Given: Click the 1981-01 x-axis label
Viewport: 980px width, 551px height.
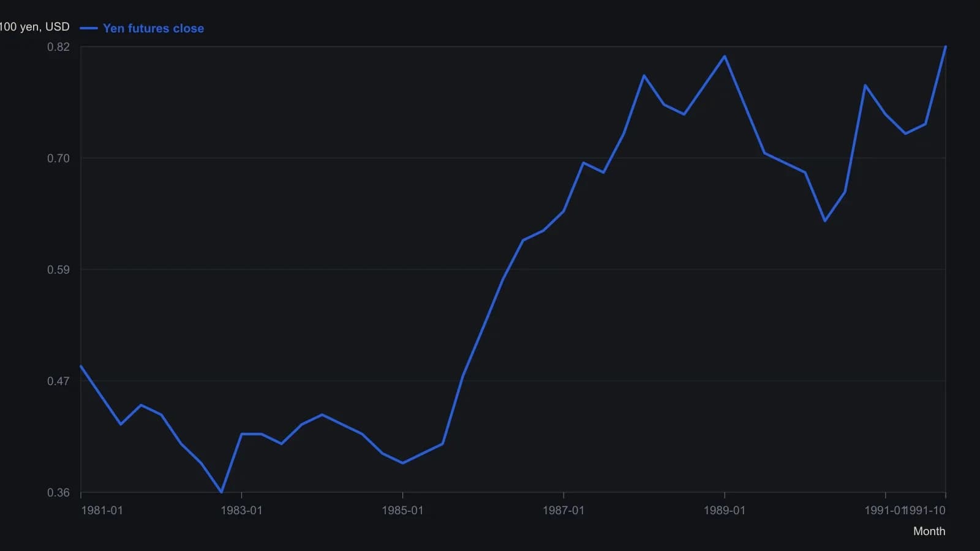Looking at the screenshot, I should [x=102, y=511].
